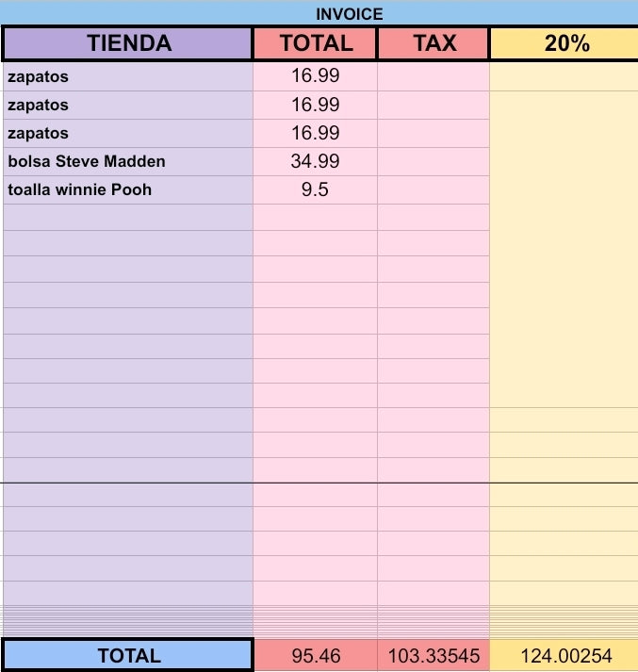Select the TAX column header cell
The image size is (638, 672).
[434, 43]
